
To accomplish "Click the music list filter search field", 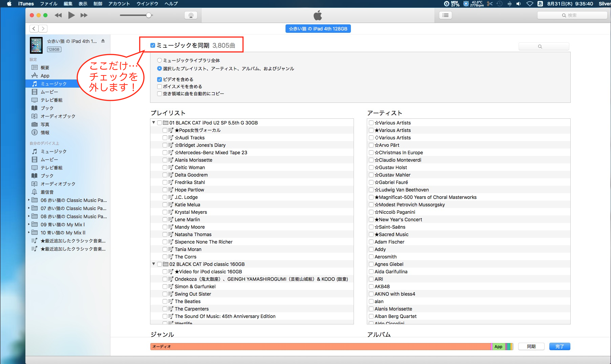I will [544, 46].
